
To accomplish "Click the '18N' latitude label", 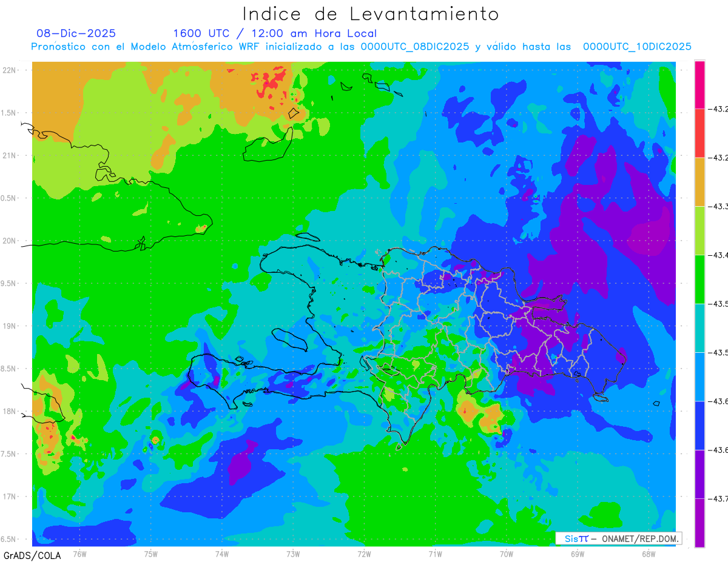I will 10,412.
